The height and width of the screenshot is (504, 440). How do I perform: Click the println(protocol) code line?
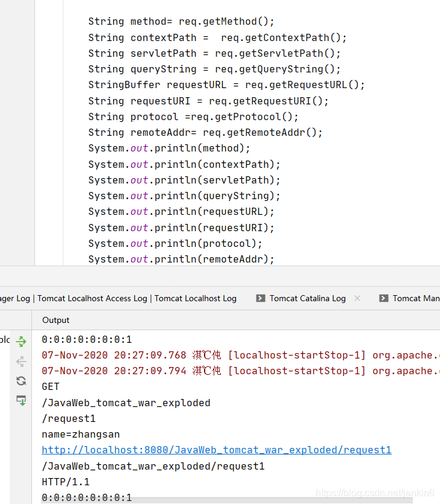pyautogui.click(x=176, y=244)
